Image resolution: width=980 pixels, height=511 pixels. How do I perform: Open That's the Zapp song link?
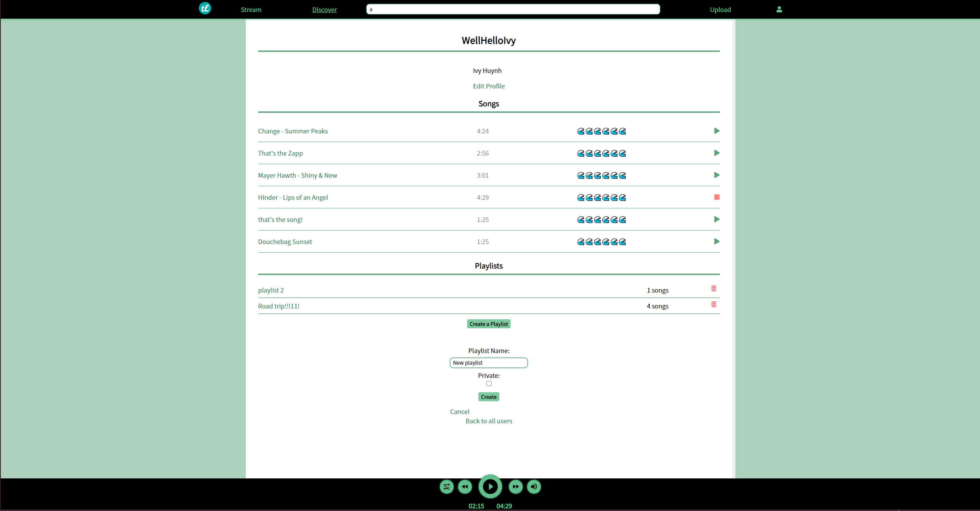280,153
